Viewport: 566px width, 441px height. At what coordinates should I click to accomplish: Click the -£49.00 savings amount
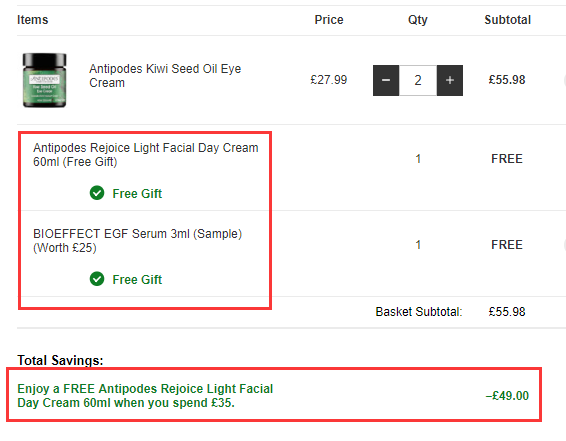coord(507,396)
